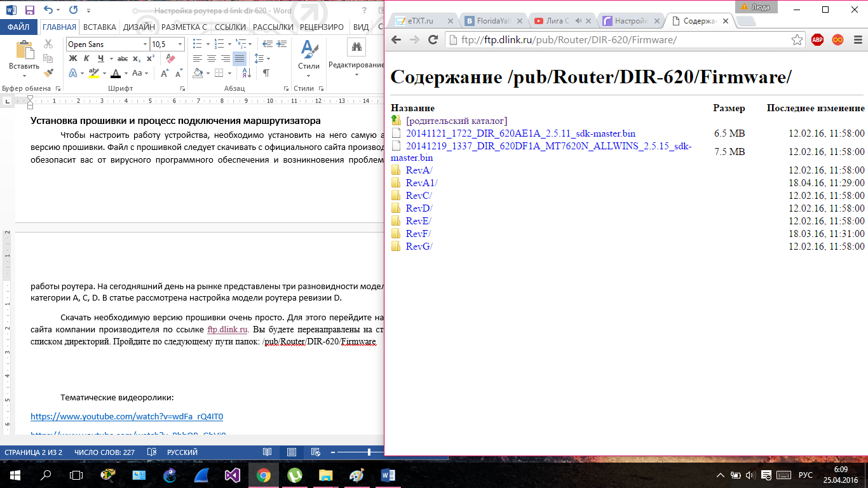Open the ФАЙЛ tab in Word
Viewport: 868px width, 488px height.
[x=19, y=27]
